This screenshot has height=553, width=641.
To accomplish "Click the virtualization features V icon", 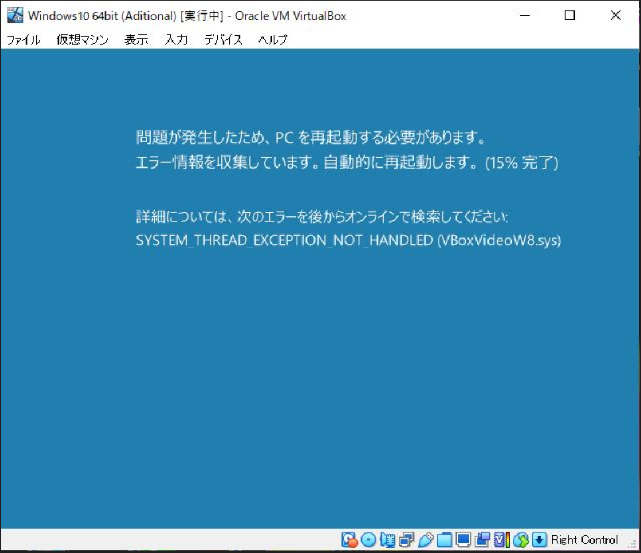I will (501, 540).
